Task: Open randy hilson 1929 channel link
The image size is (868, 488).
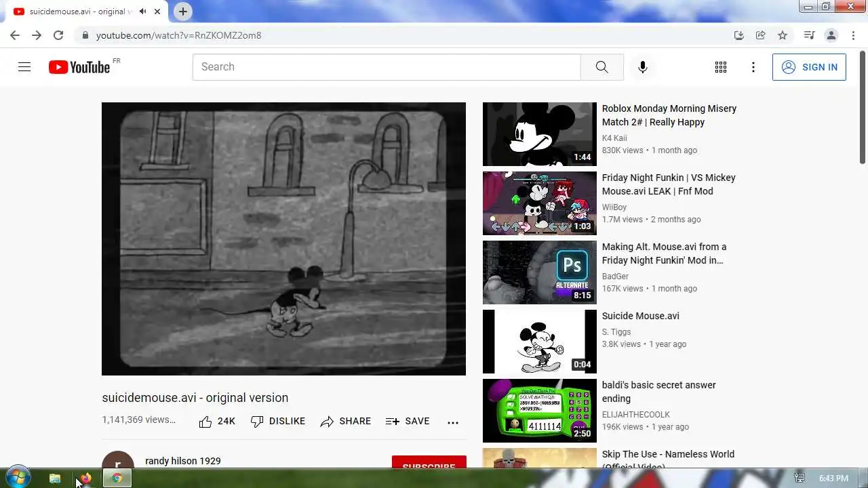Action: tap(183, 461)
